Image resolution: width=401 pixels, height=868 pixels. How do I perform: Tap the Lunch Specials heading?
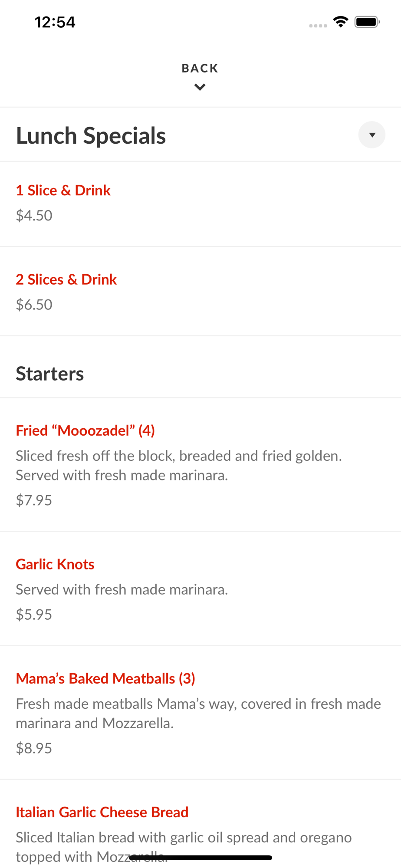pos(91,135)
